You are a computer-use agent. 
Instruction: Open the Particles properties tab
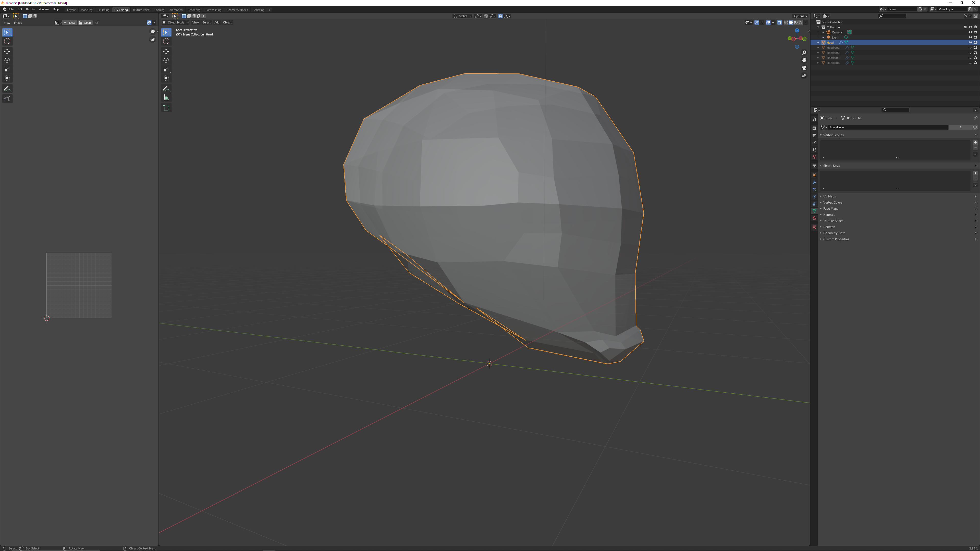814,190
